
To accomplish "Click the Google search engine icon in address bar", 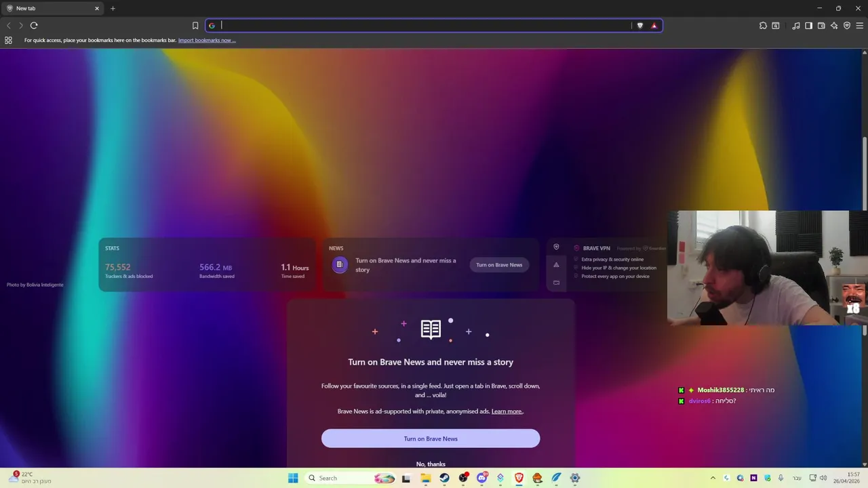I will coord(212,26).
